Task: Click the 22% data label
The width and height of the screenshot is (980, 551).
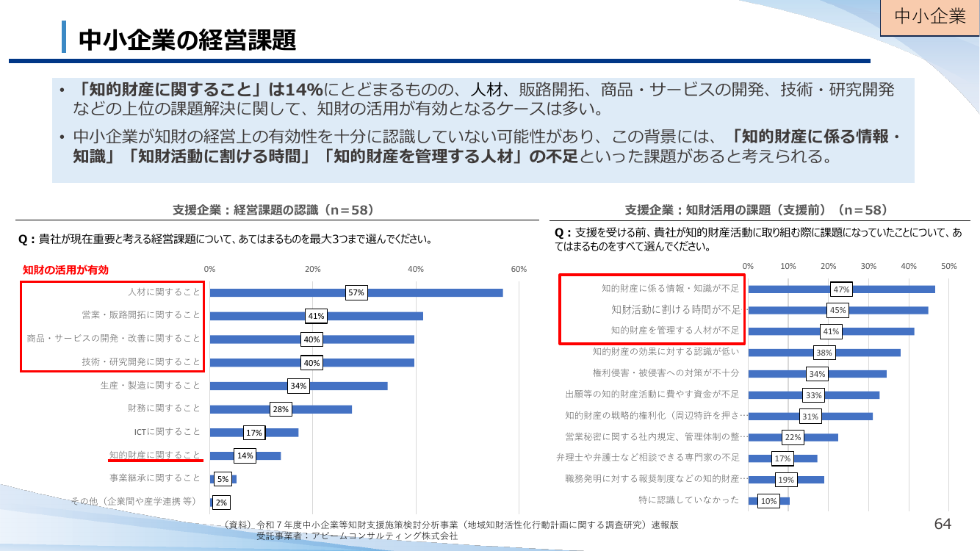Action: point(793,438)
